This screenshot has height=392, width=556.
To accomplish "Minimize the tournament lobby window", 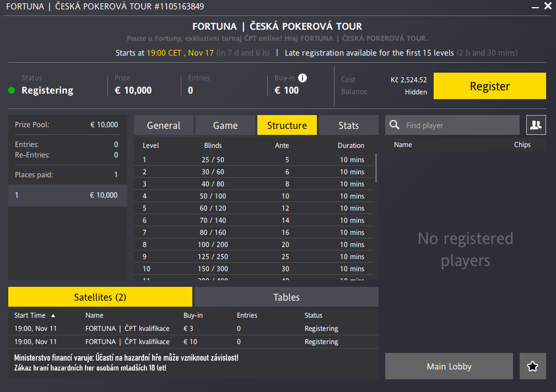I will coord(535,7).
